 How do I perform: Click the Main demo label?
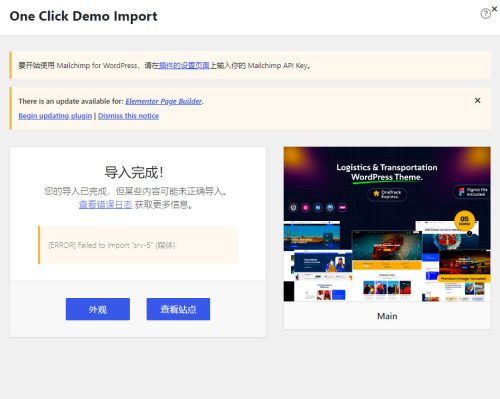coord(387,316)
